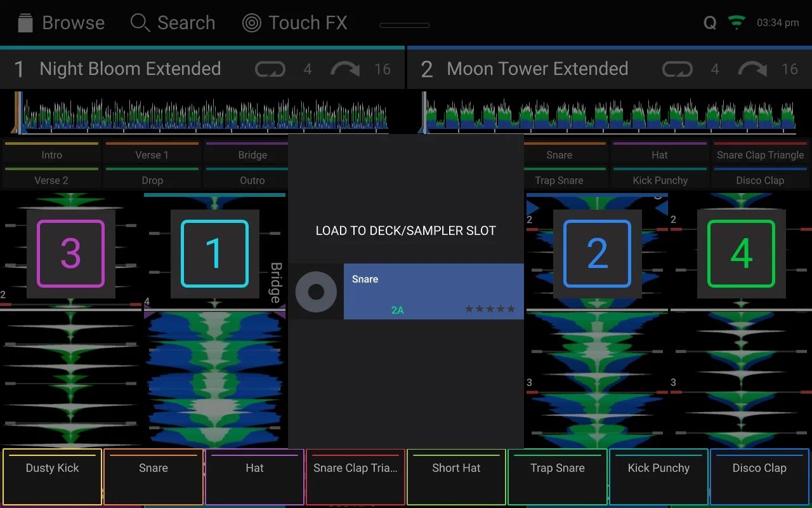Load Snare to deck 4

741,253
